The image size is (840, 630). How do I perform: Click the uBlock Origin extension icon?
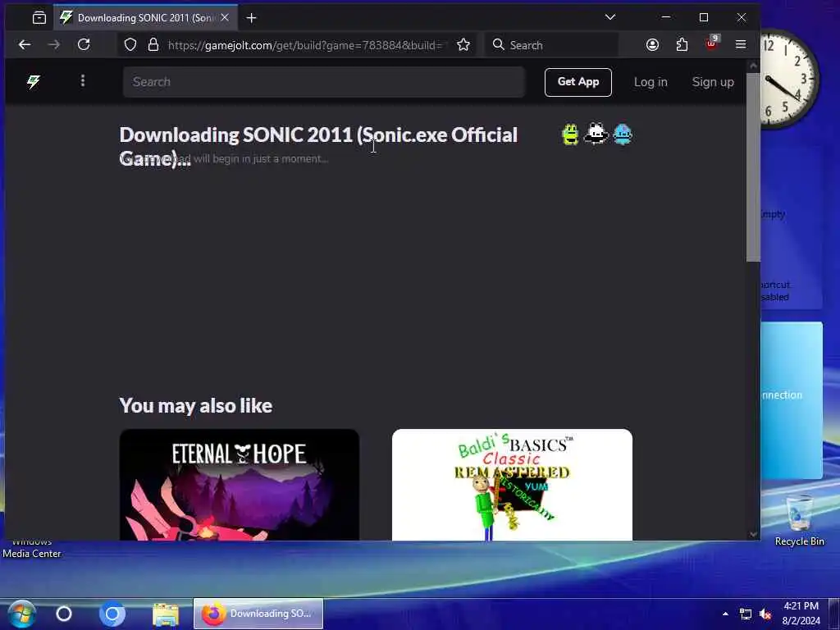click(x=711, y=43)
